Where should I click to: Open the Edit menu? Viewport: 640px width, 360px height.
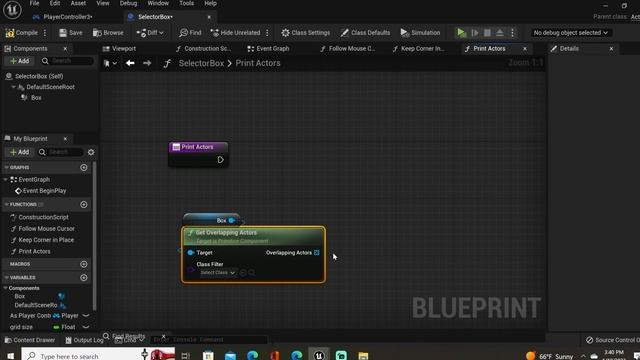pos(55,3)
